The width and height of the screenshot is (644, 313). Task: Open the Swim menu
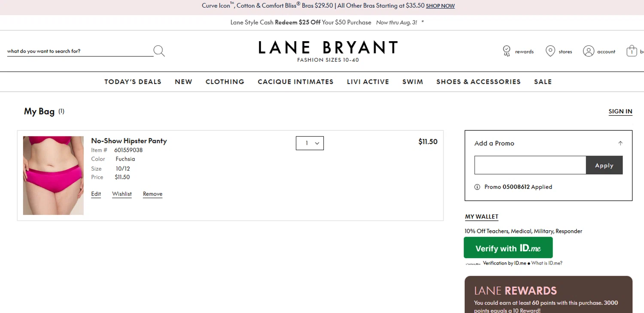(413, 81)
